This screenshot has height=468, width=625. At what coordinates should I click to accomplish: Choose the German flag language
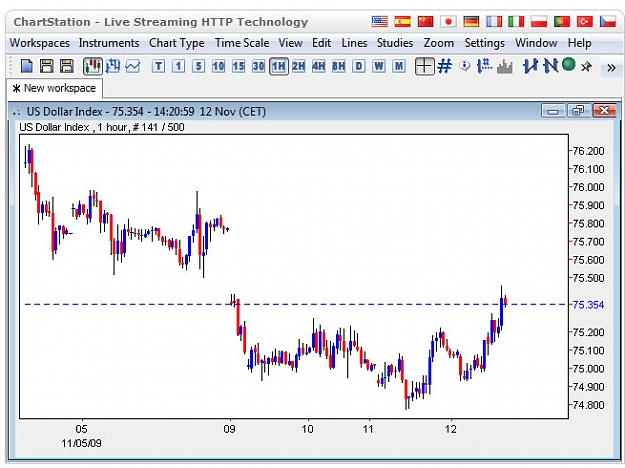471,22
